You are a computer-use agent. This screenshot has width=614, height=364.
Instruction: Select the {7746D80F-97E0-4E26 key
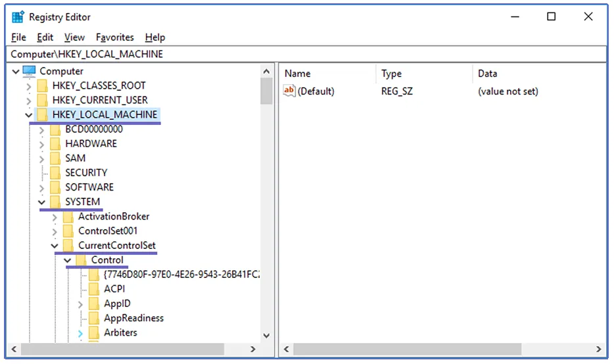[x=181, y=275]
